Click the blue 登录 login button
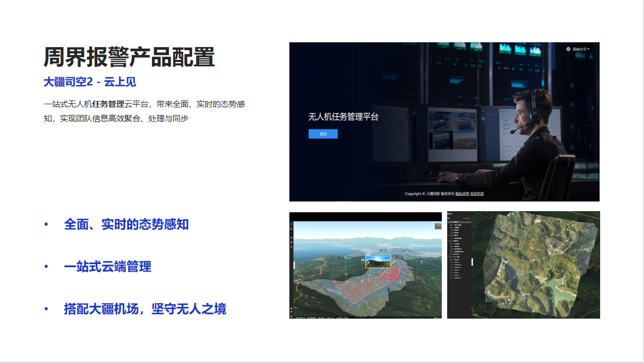This screenshot has width=644, height=363. pos(323,134)
